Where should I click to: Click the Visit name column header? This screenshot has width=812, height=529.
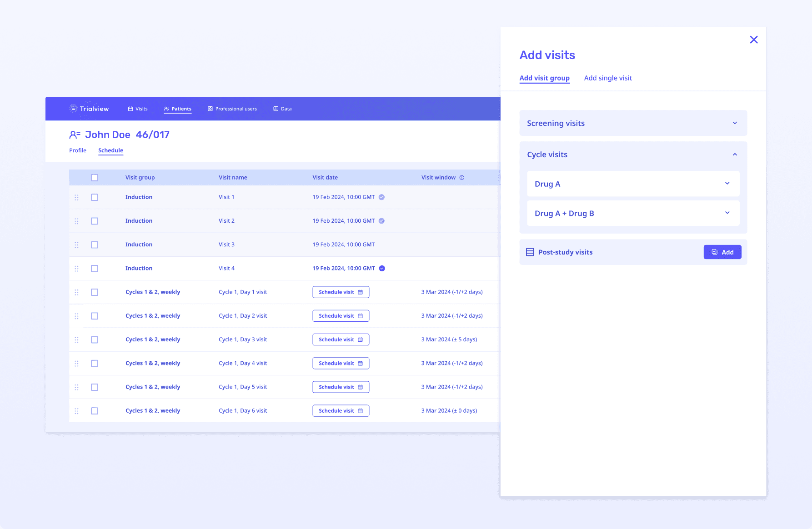233,178
